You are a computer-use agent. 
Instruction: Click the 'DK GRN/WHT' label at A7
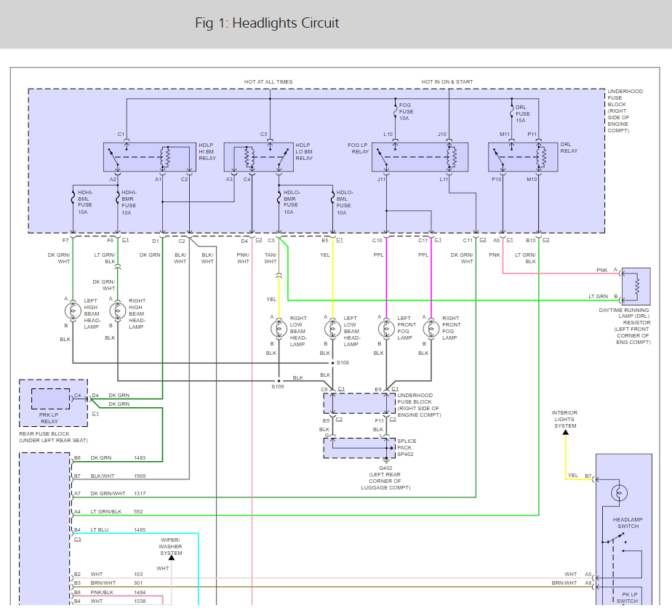click(x=108, y=493)
